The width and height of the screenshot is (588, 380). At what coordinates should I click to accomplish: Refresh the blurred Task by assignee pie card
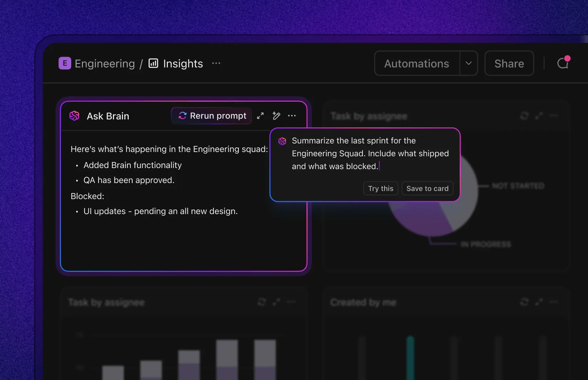524,116
